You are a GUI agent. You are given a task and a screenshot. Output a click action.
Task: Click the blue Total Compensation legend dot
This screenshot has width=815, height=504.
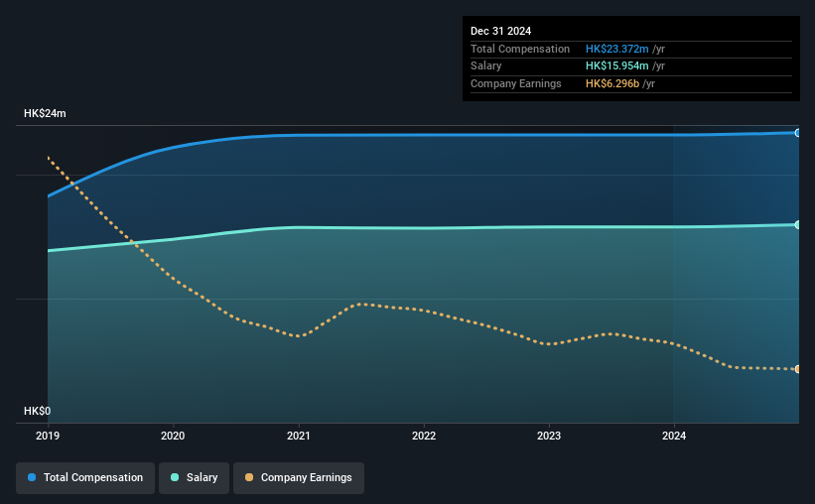pyautogui.click(x=32, y=477)
